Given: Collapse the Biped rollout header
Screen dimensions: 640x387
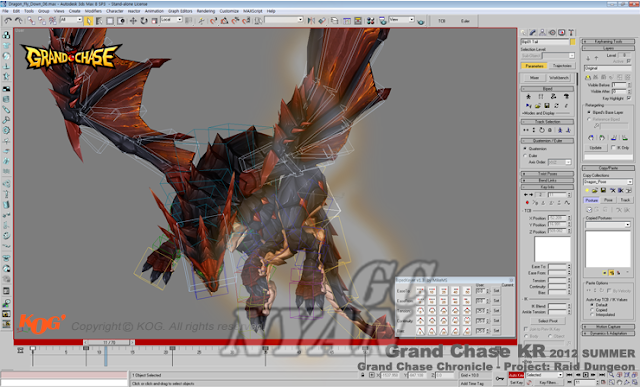Looking at the screenshot, I should [547, 89].
